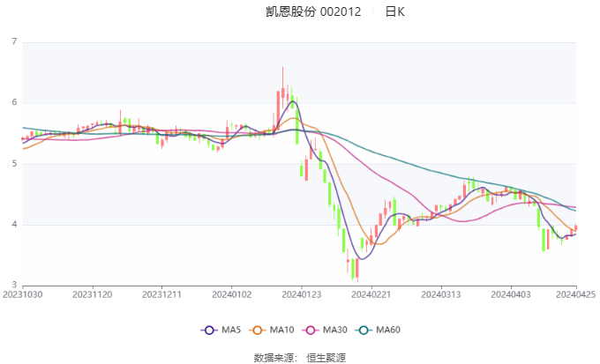Select the 20240221 date label

371,294
